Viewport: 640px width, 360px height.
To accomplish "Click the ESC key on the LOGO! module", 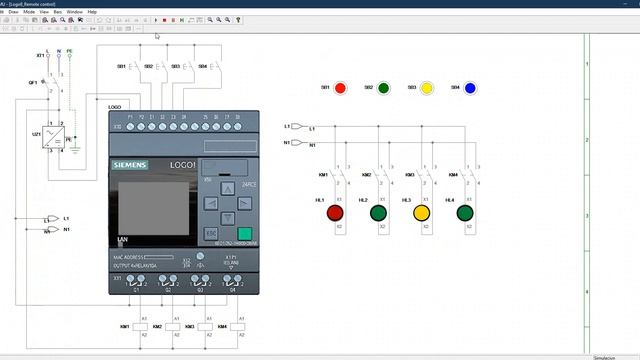I will pyautogui.click(x=211, y=233).
